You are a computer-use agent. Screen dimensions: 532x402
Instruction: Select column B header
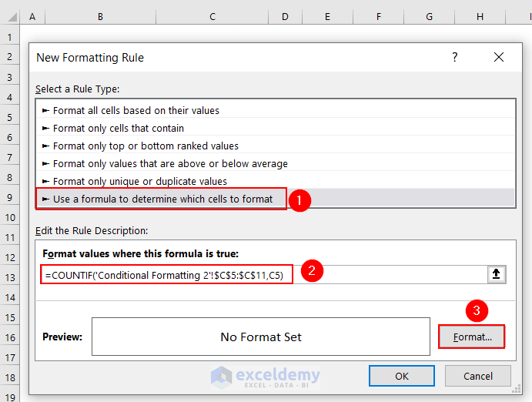(100, 16)
